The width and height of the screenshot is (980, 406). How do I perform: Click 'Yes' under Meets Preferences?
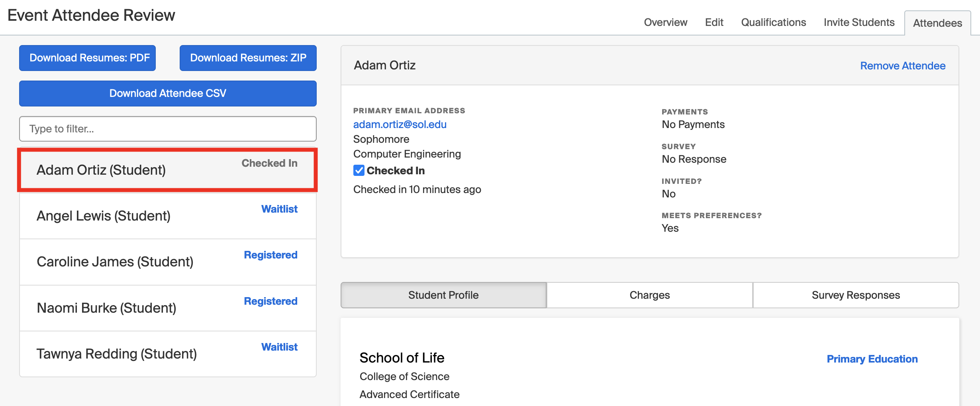coord(670,228)
